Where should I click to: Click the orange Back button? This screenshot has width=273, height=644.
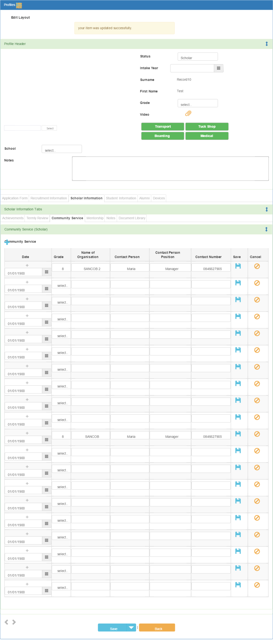(157, 627)
